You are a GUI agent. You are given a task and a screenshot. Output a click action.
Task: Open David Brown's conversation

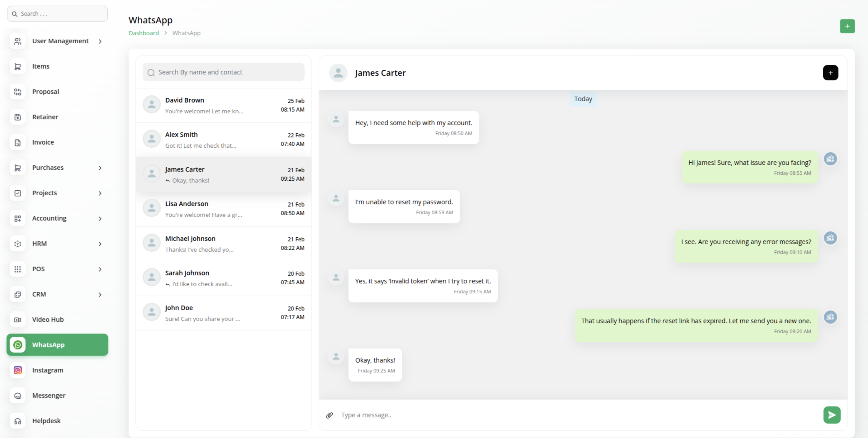[x=223, y=106]
